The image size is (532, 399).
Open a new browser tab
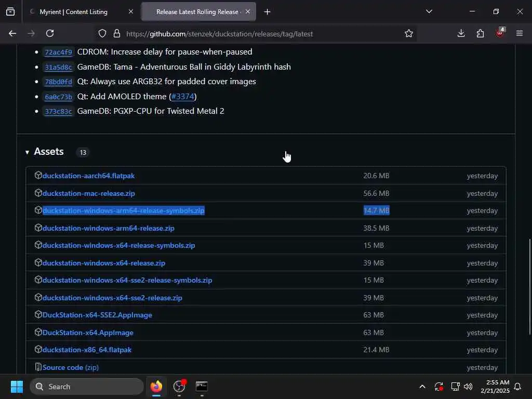click(268, 12)
